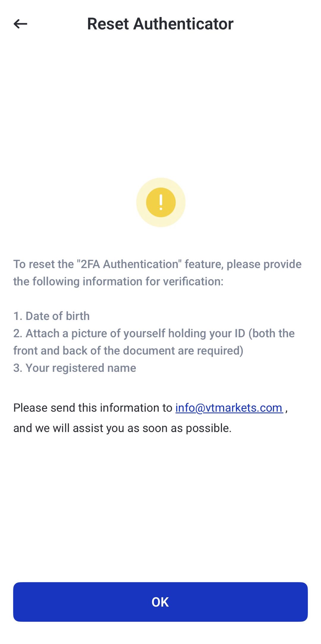Click the comma after the email address
Screen dimensions: 321x644
(x=286, y=409)
